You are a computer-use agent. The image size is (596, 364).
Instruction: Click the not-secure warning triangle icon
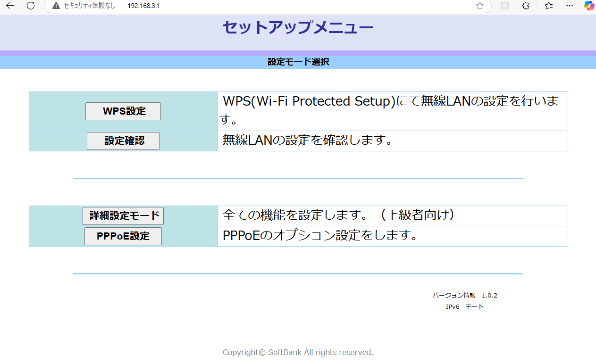pyautogui.click(x=56, y=6)
